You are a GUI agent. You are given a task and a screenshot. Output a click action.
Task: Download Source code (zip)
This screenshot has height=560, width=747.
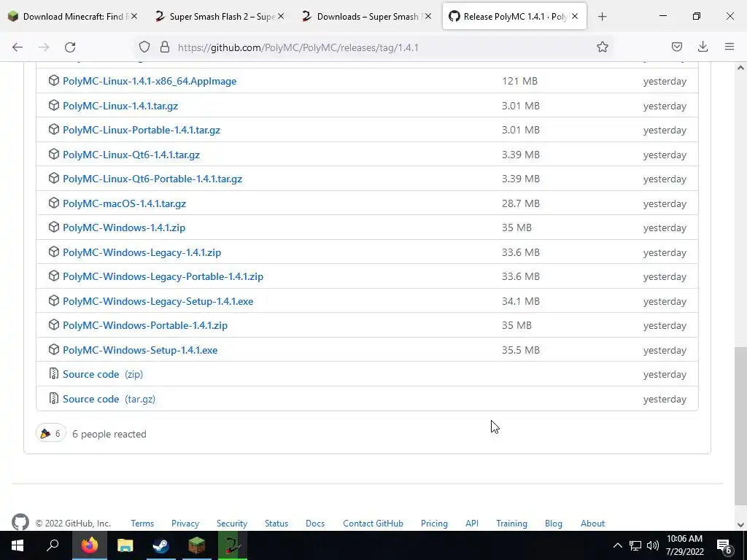pyautogui.click(x=103, y=374)
